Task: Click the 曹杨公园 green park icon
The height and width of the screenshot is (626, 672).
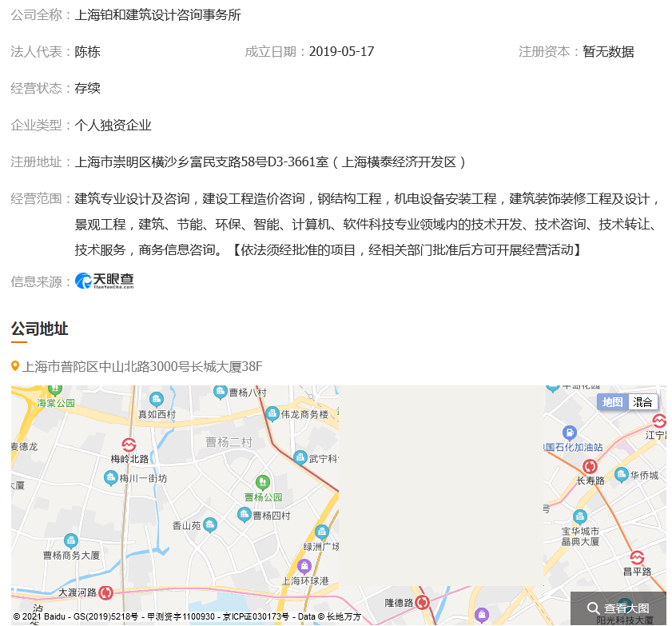Action: [x=263, y=483]
